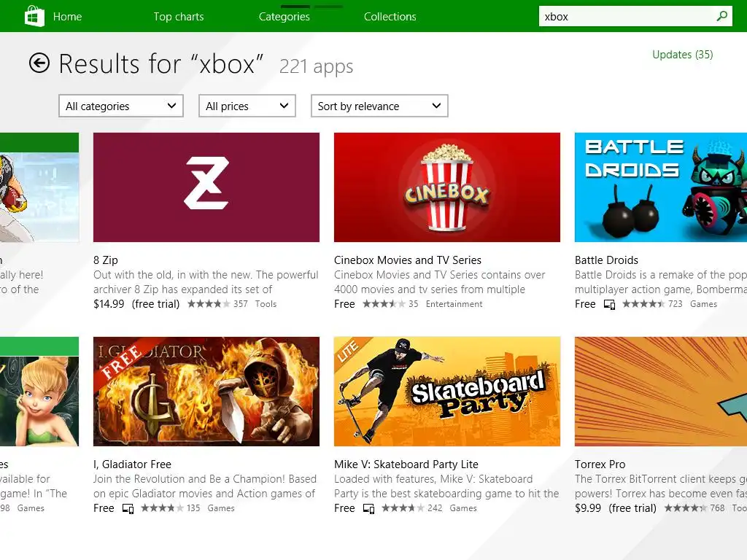
Task: Click the back arrow beside Results
Action: pos(39,63)
